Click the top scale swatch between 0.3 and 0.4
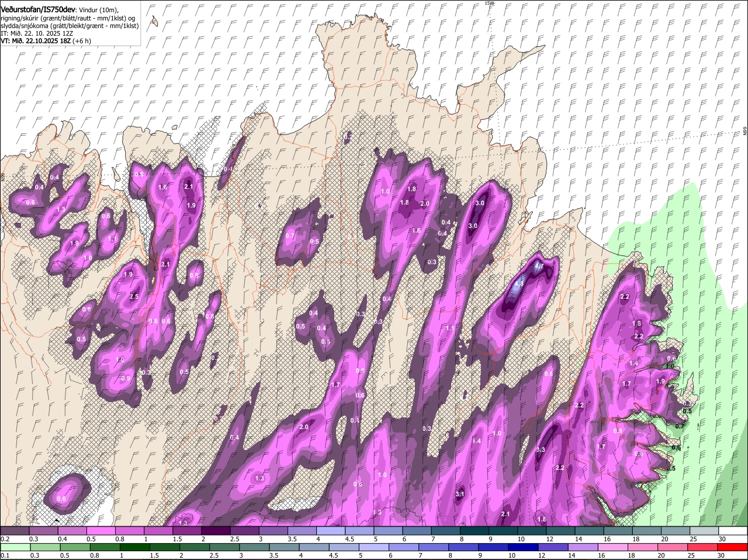This screenshot has height=560, width=748. (43, 531)
